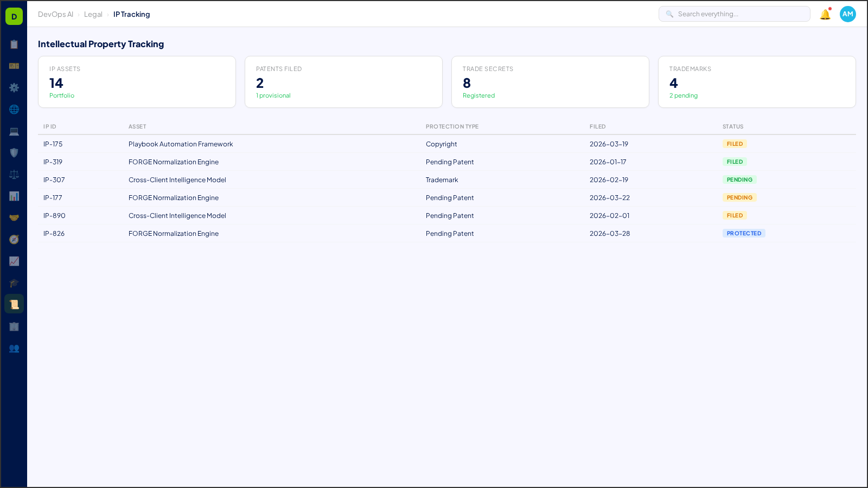Open the Scales of Justice legal icon
The height and width of the screenshot is (488, 868).
point(14,174)
